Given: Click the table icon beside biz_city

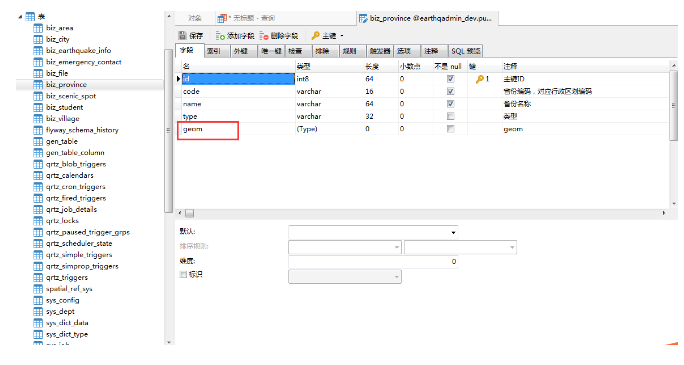Looking at the screenshot, I should 38,40.
